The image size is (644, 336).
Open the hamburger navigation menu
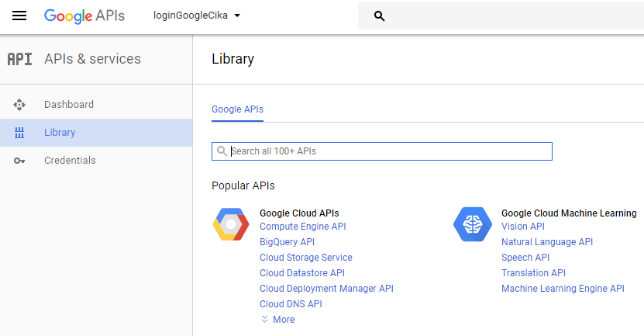(19, 16)
